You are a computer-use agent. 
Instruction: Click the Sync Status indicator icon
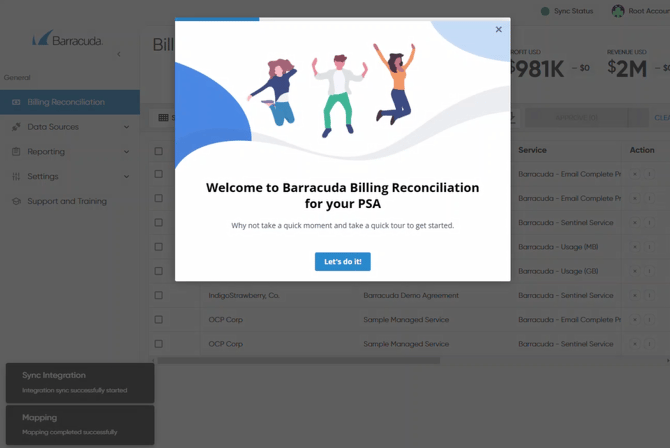545,11
